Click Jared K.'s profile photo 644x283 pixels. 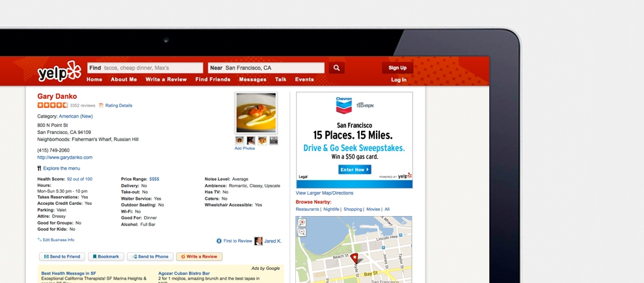[258, 241]
